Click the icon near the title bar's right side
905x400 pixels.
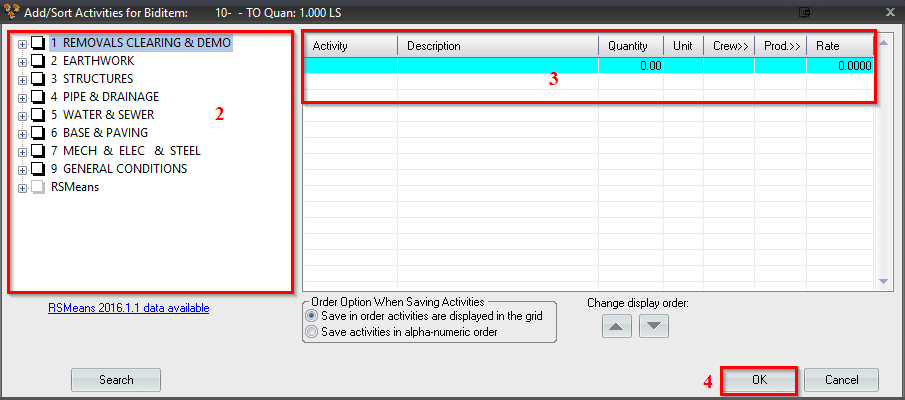805,11
